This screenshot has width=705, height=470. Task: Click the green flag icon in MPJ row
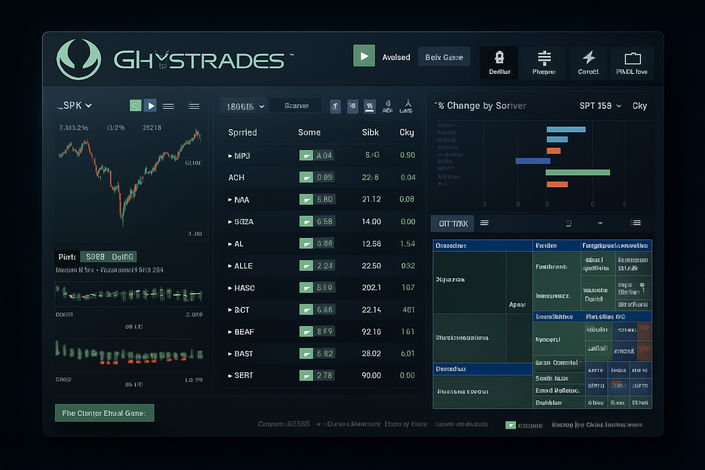tap(307, 155)
